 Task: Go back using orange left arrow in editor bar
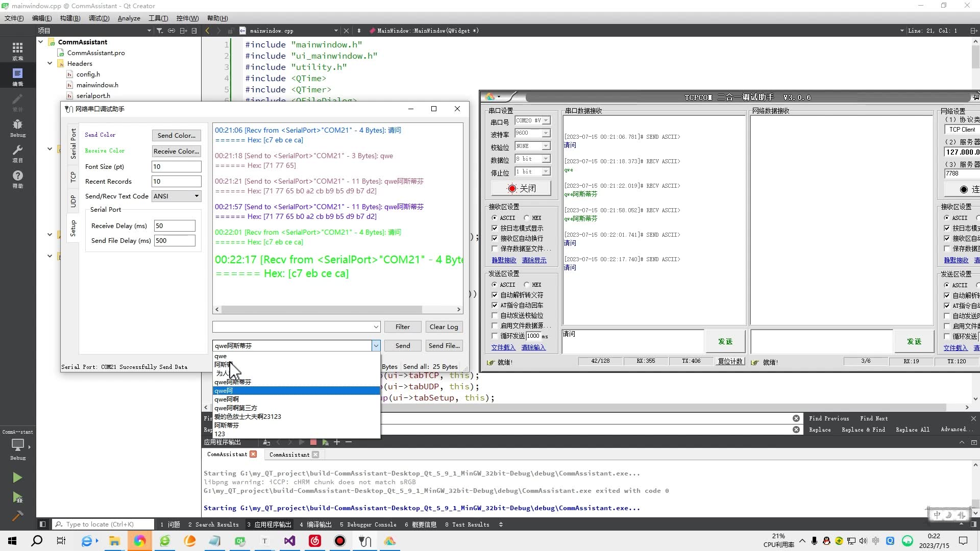(x=207, y=31)
